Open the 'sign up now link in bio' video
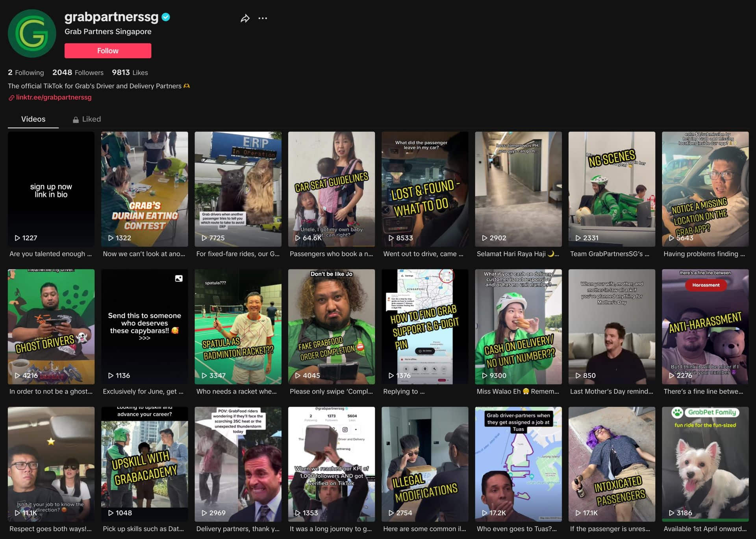This screenshot has width=756, height=539. tap(51, 189)
